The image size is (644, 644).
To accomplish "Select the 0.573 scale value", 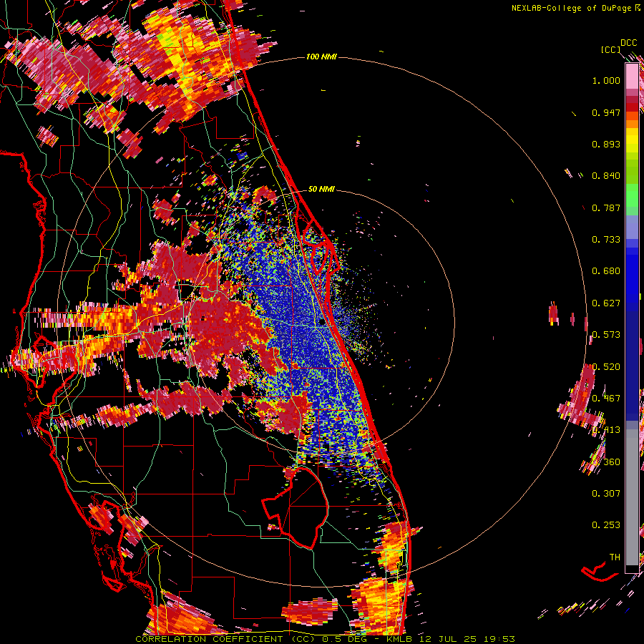I will [x=606, y=335].
